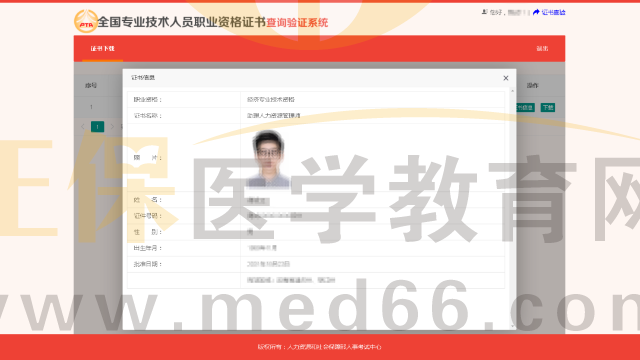The image size is (640, 360).
Task: Click the dialog scrollbar up arrow
Action: [513, 91]
